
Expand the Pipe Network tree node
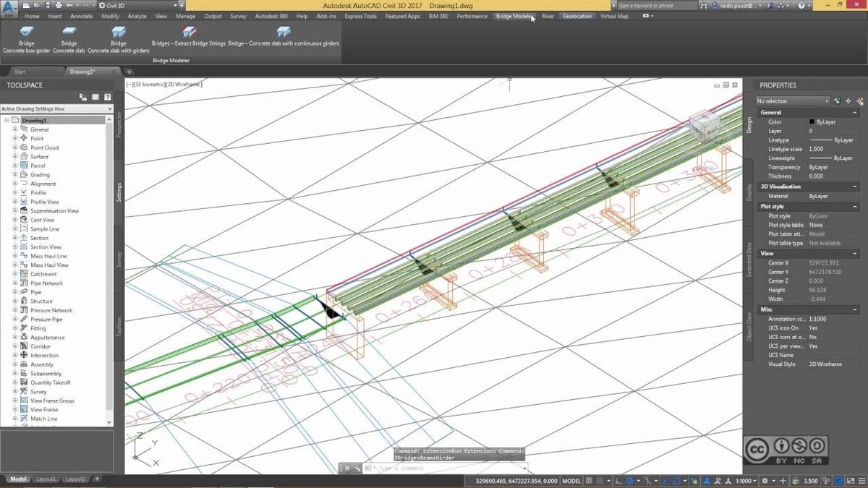pyautogui.click(x=15, y=283)
